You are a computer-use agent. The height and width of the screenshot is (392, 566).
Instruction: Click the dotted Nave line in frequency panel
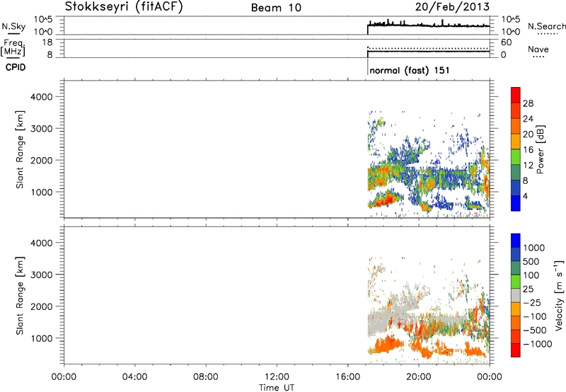[429, 48]
